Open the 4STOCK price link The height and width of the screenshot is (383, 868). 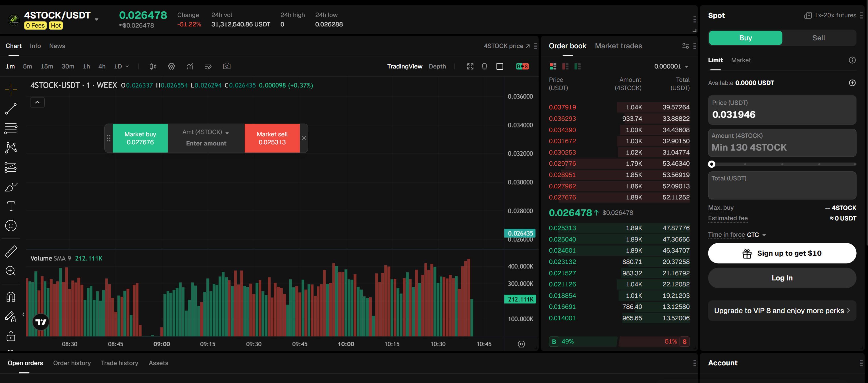click(507, 46)
